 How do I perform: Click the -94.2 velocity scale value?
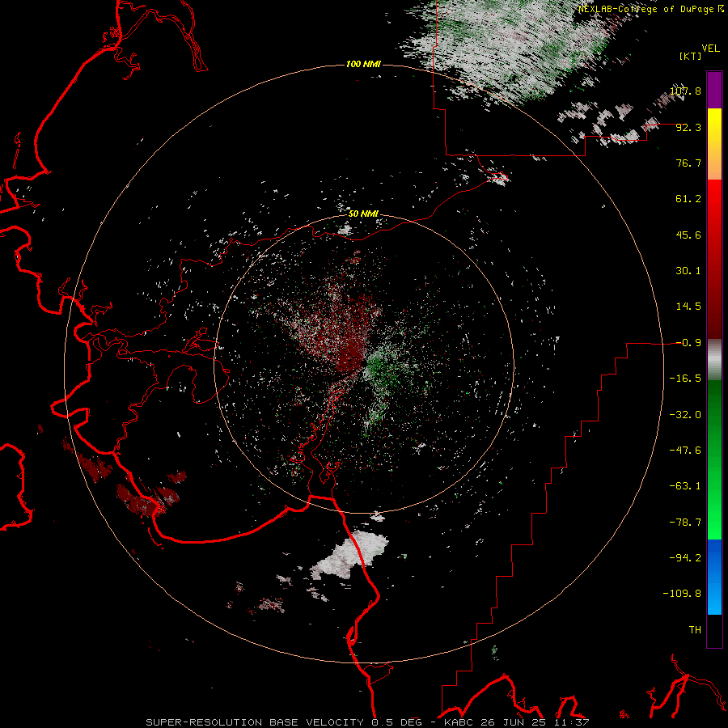[x=685, y=558]
